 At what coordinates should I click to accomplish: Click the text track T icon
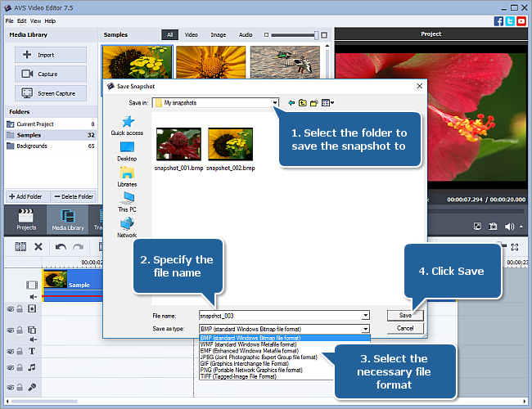pos(32,351)
